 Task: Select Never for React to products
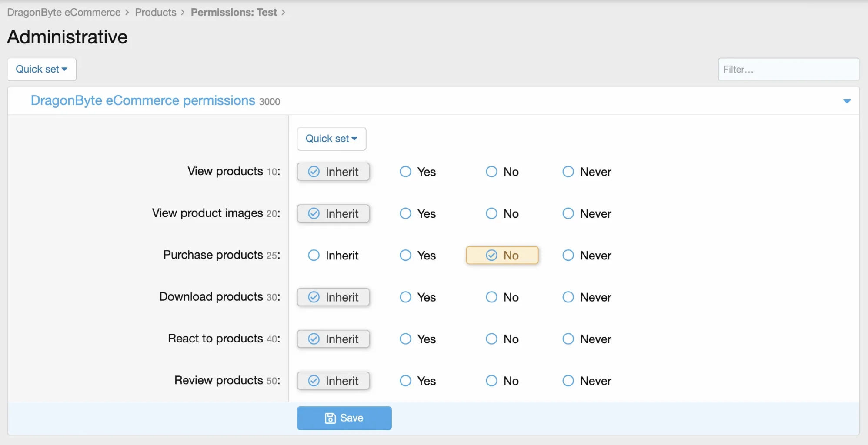pyautogui.click(x=587, y=339)
